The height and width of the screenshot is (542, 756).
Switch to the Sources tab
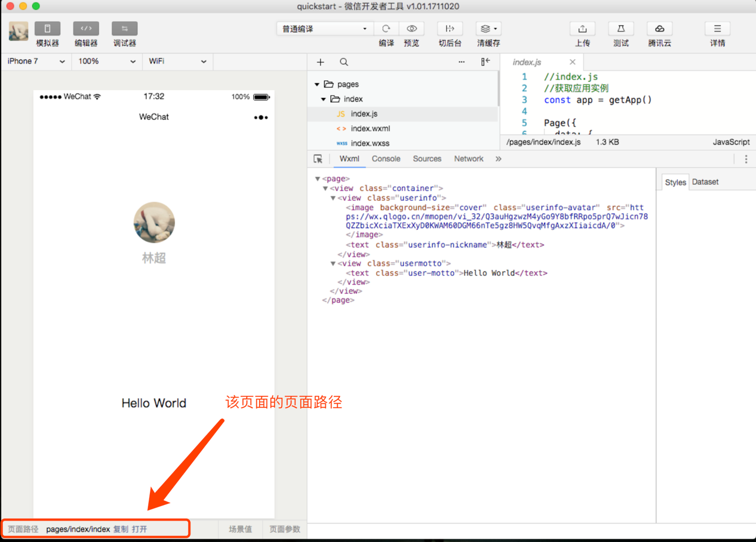[427, 159]
